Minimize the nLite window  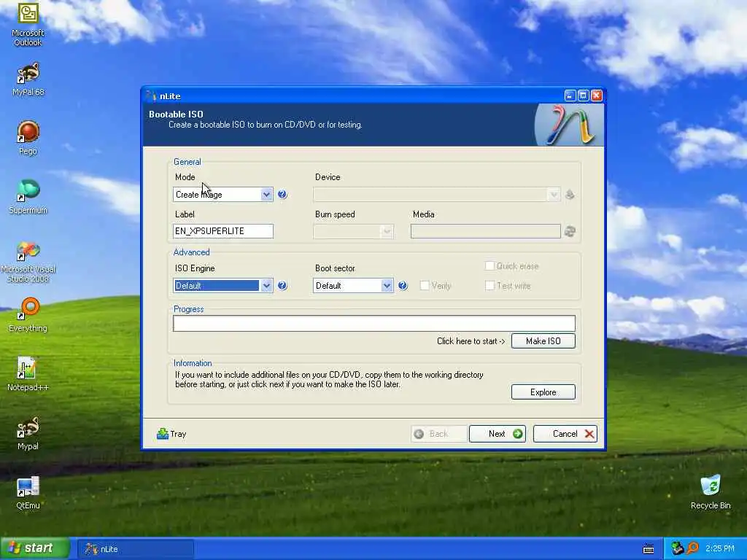(x=570, y=96)
